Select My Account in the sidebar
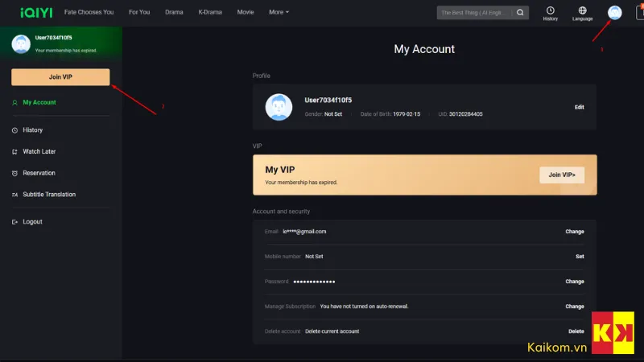 [39, 102]
